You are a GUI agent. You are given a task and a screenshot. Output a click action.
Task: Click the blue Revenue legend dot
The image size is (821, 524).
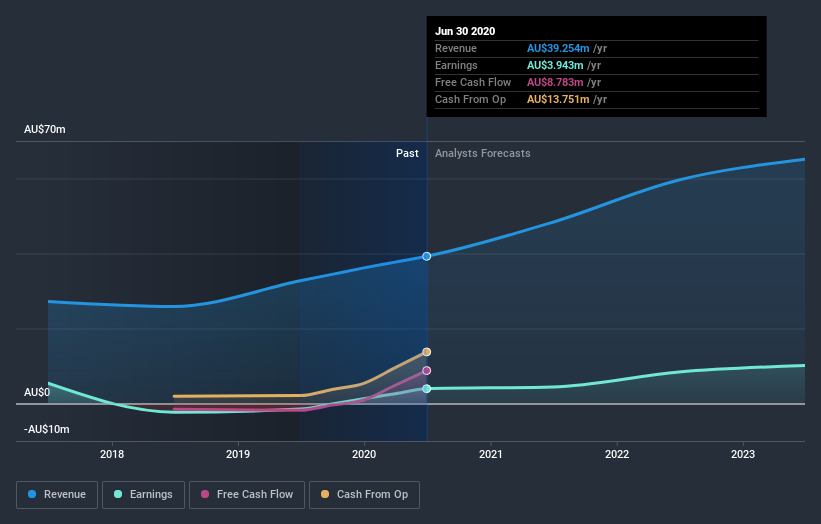click(32, 494)
